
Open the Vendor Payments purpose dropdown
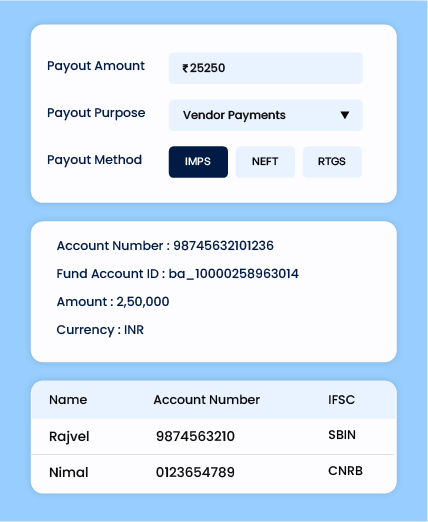[266, 115]
